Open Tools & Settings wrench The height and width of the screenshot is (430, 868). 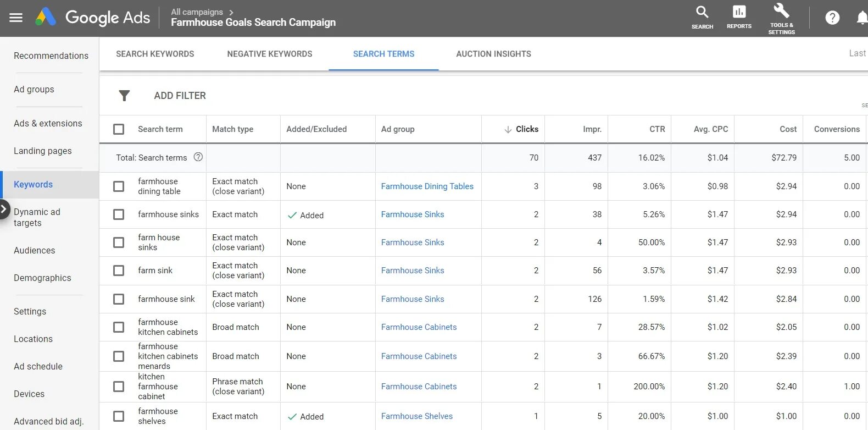point(781,18)
